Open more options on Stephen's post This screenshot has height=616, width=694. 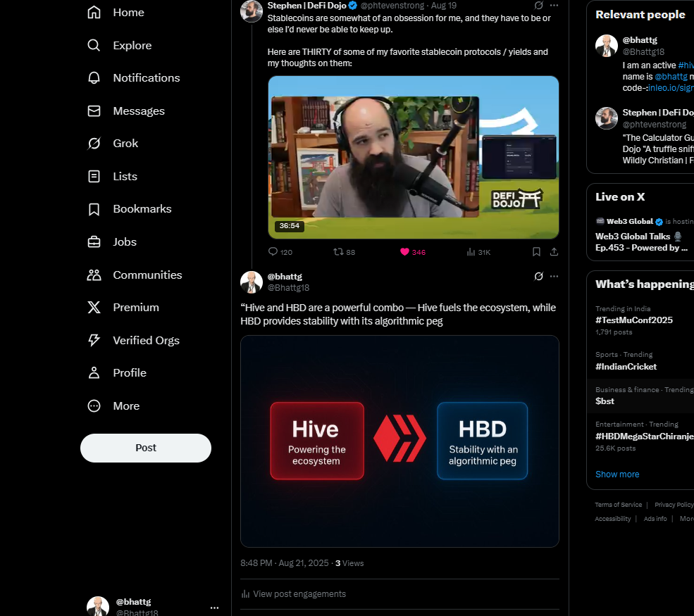(x=554, y=6)
